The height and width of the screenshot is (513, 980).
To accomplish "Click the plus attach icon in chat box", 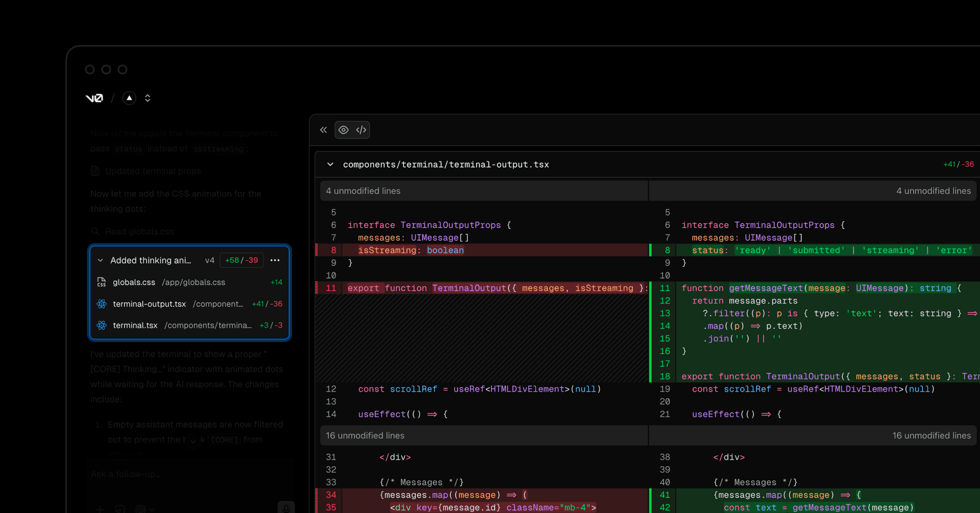I will 100,509.
